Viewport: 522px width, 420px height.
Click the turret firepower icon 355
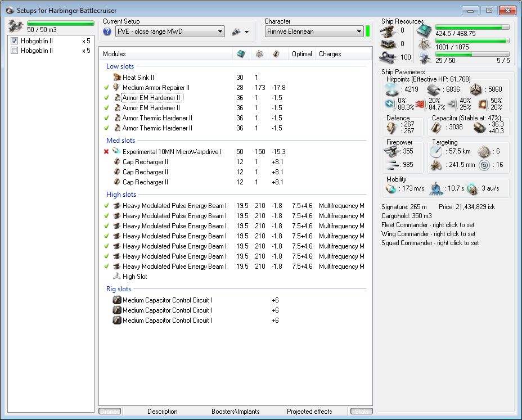(x=392, y=151)
